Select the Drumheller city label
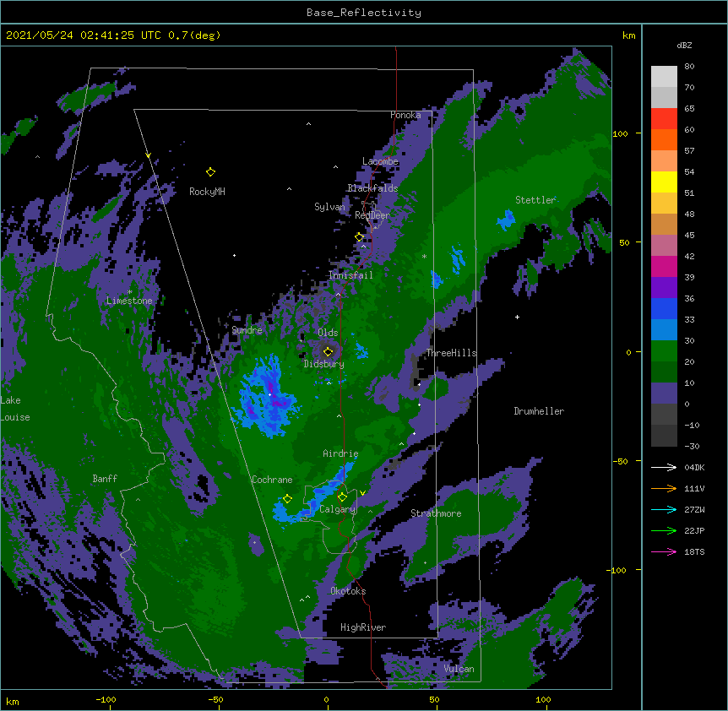 [x=539, y=411]
